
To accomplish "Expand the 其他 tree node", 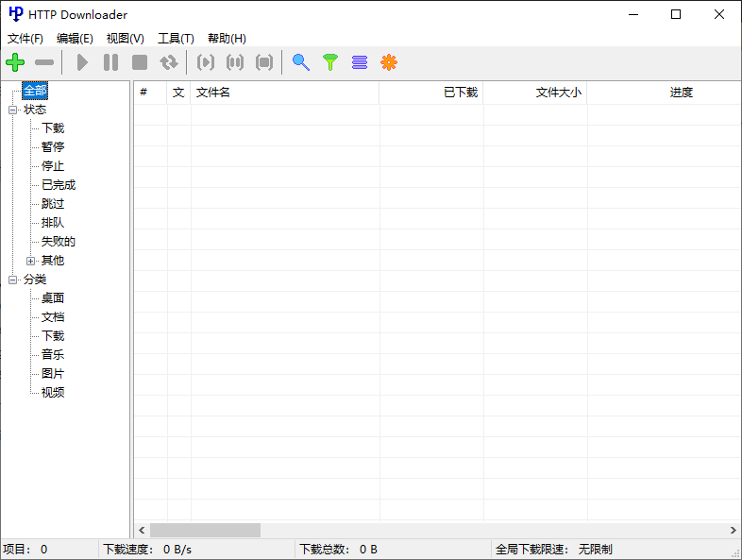I will pyautogui.click(x=30, y=261).
